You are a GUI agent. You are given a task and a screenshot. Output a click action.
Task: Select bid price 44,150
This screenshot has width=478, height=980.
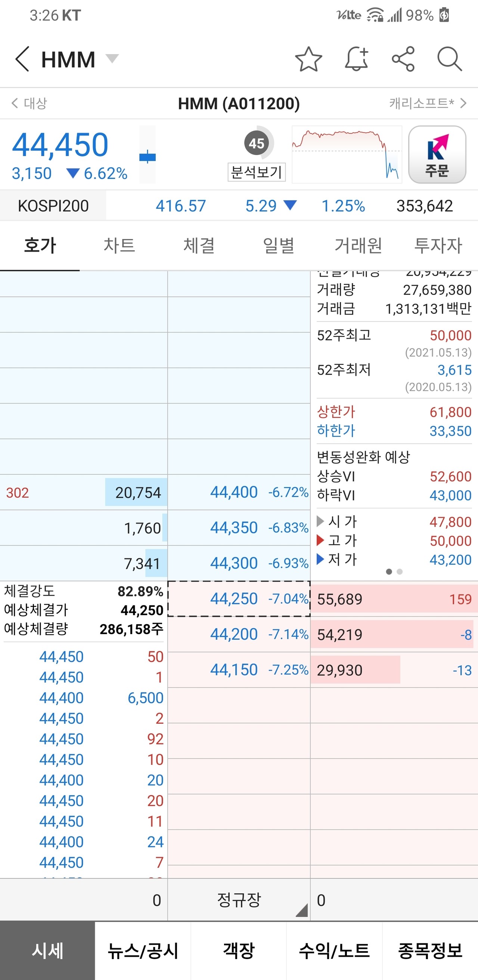coord(239,670)
